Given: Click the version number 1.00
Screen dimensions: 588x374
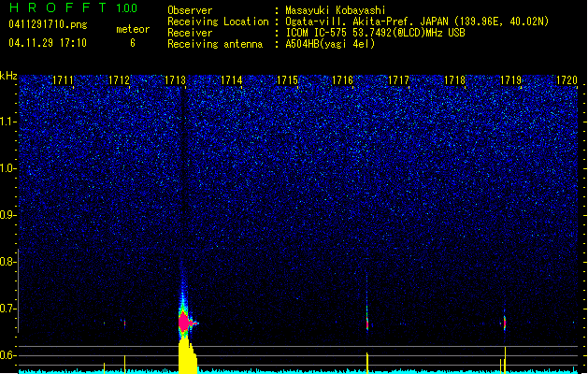Looking at the screenshot, I should tap(126, 8).
